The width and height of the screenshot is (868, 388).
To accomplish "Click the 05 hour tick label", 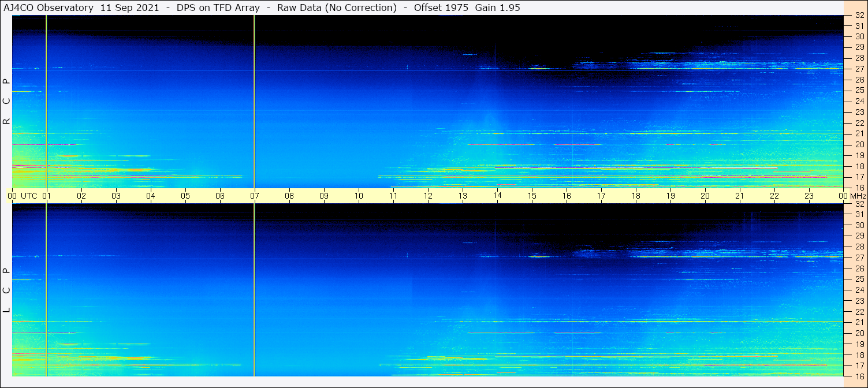I will (185, 196).
